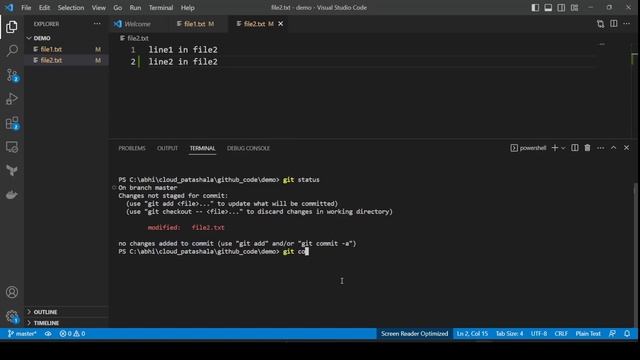This screenshot has width=640, height=360.
Task: Click the Explorer more actions ellipsis
Action: click(x=97, y=24)
